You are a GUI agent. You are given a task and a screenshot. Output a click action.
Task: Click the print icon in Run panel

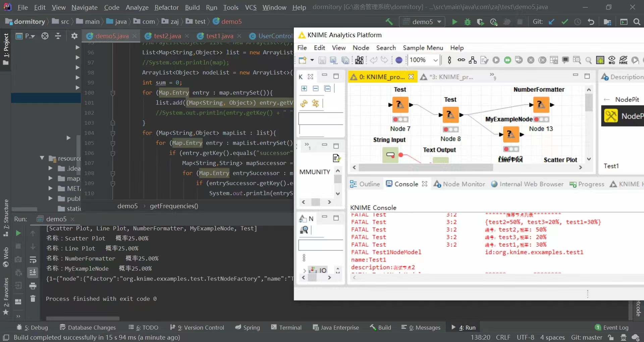coord(33,286)
